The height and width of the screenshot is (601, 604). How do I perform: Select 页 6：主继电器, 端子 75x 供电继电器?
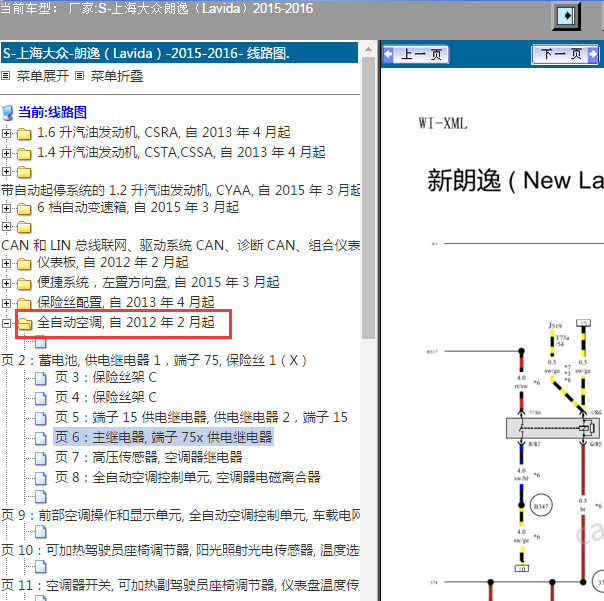point(163,437)
